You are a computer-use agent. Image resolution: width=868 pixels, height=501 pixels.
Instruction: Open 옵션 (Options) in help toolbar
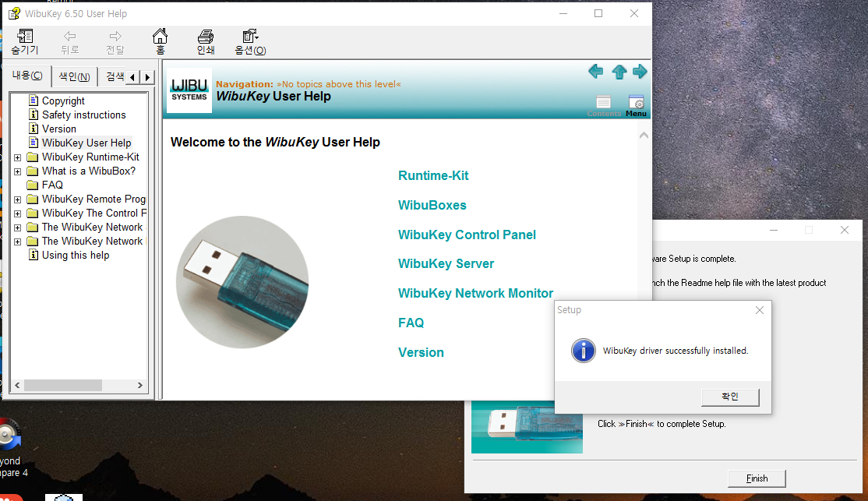[250, 42]
